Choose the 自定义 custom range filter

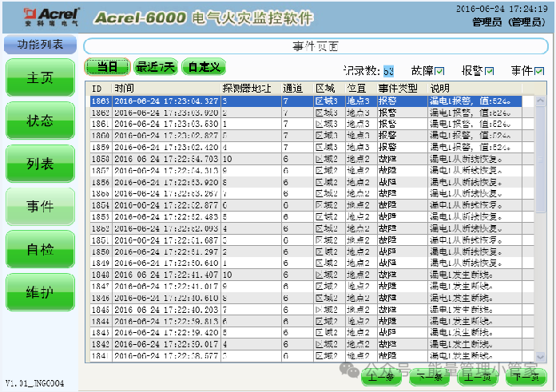[204, 66]
